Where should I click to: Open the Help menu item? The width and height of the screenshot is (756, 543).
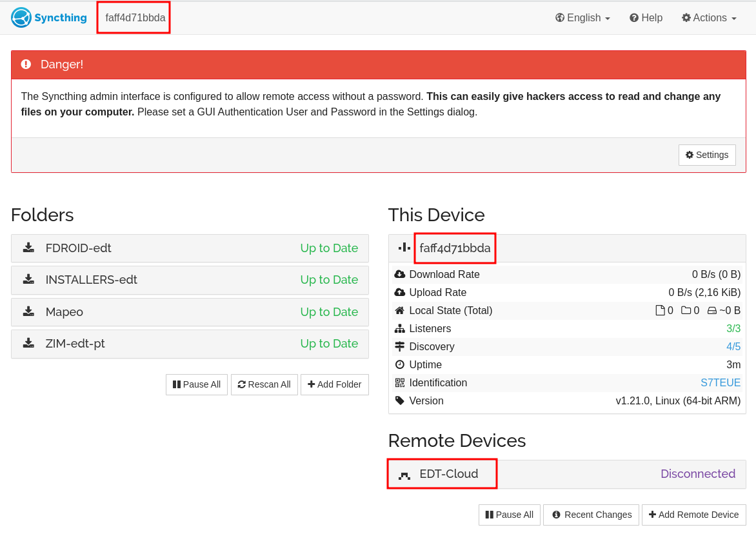[646, 18]
